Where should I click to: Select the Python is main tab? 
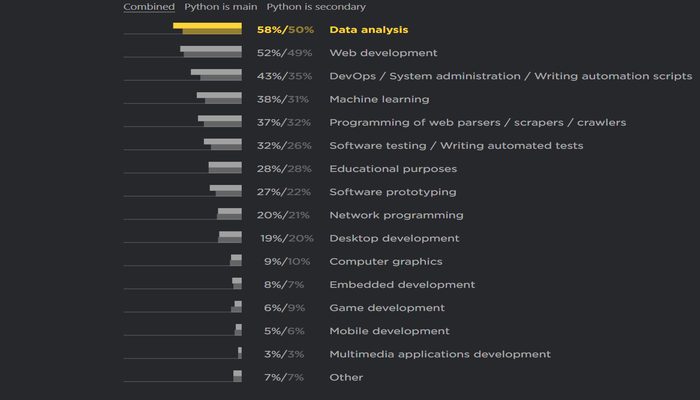coord(220,7)
